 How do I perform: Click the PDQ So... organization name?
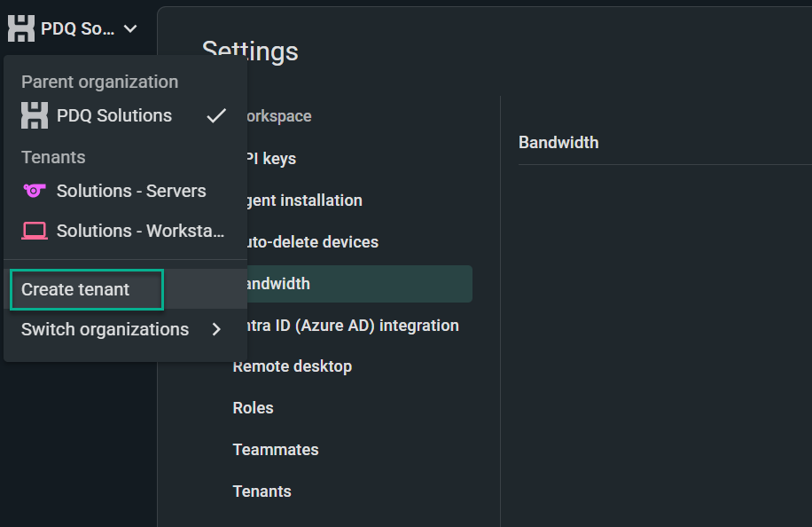pyautogui.click(x=78, y=28)
